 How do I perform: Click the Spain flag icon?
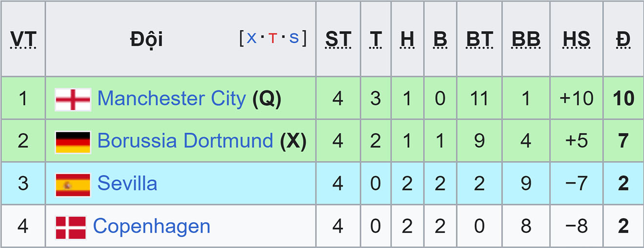click(73, 185)
